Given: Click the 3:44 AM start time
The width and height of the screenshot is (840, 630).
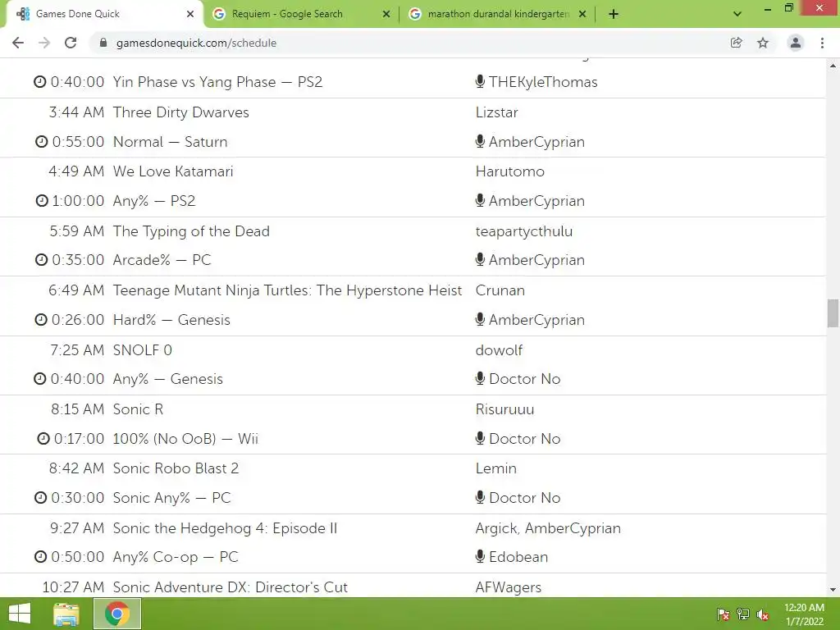Looking at the screenshot, I should pos(76,112).
